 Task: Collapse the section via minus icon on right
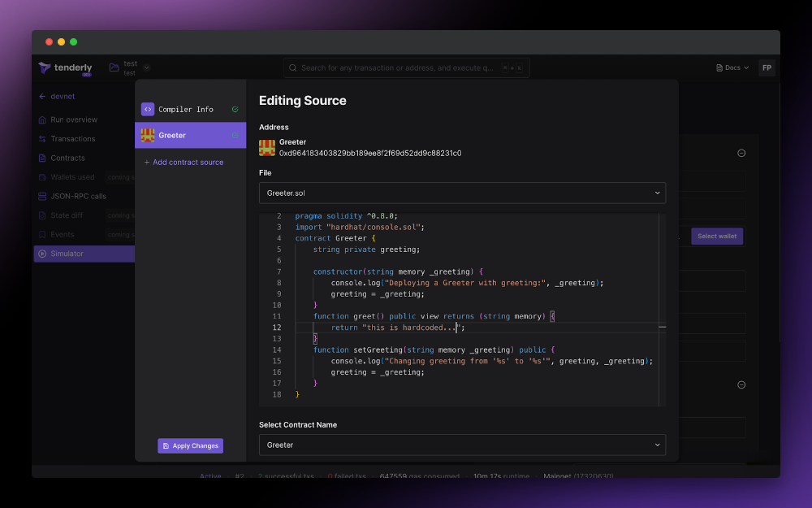tap(741, 153)
